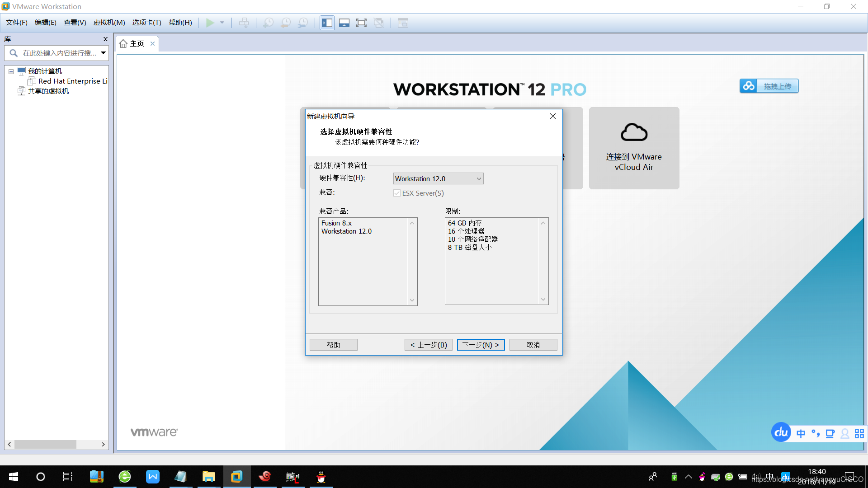Click scroll up arrow in limits list
The height and width of the screenshot is (488, 868).
click(x=543, y=223)
